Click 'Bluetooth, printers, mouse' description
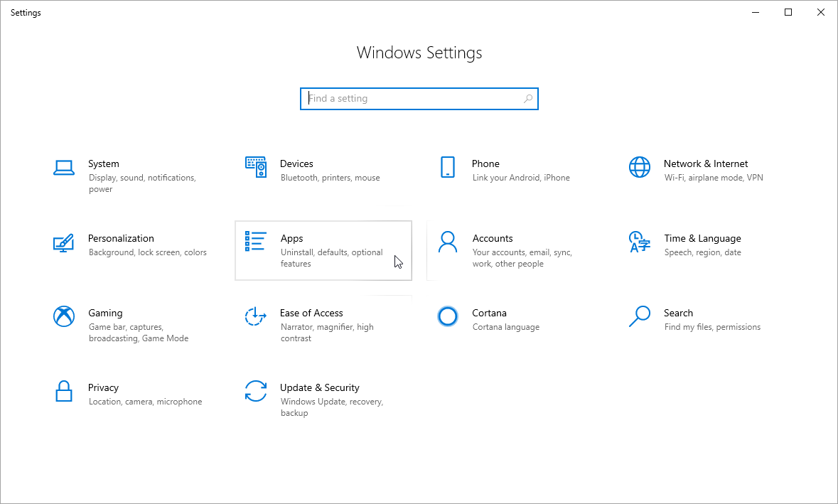 coord(331,178)
